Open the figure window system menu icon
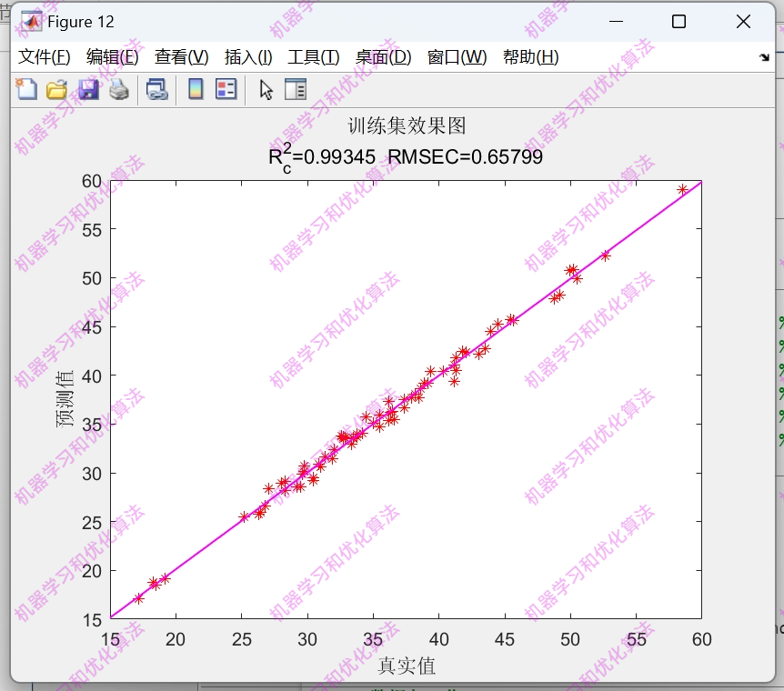 click(31, 21)
